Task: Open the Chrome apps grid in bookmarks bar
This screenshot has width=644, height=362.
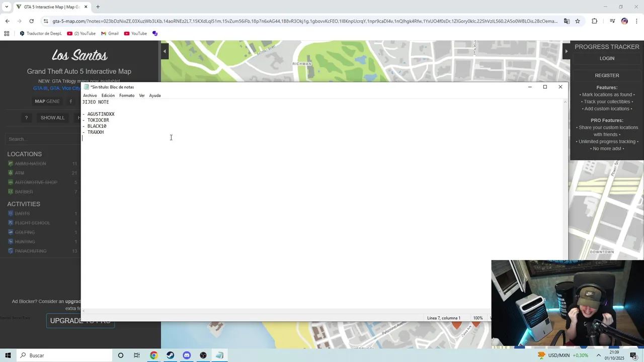Action: tap(7, 34)
